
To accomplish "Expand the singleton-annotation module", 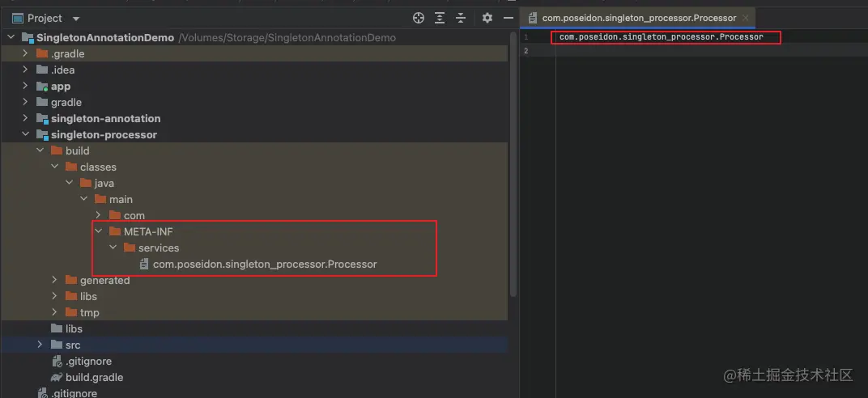I will (25, 118).
